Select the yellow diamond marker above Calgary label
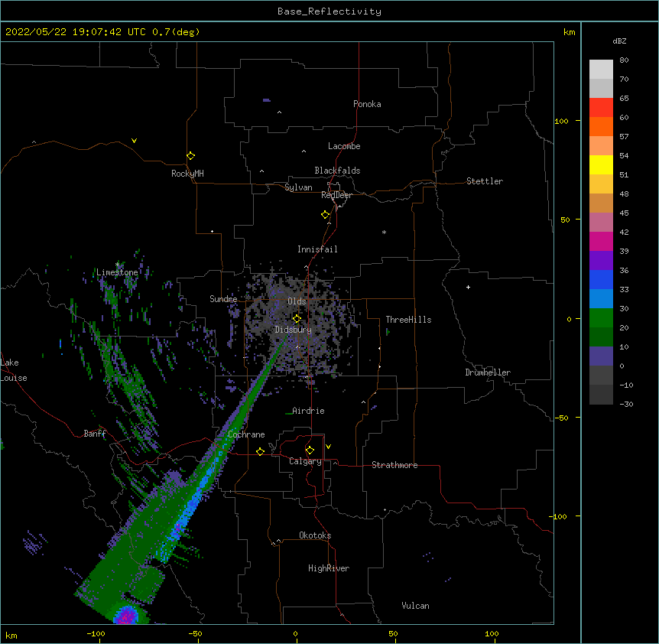Image resolution: width=659 pixels, height=644 pixels. click(x=310, y=450)
